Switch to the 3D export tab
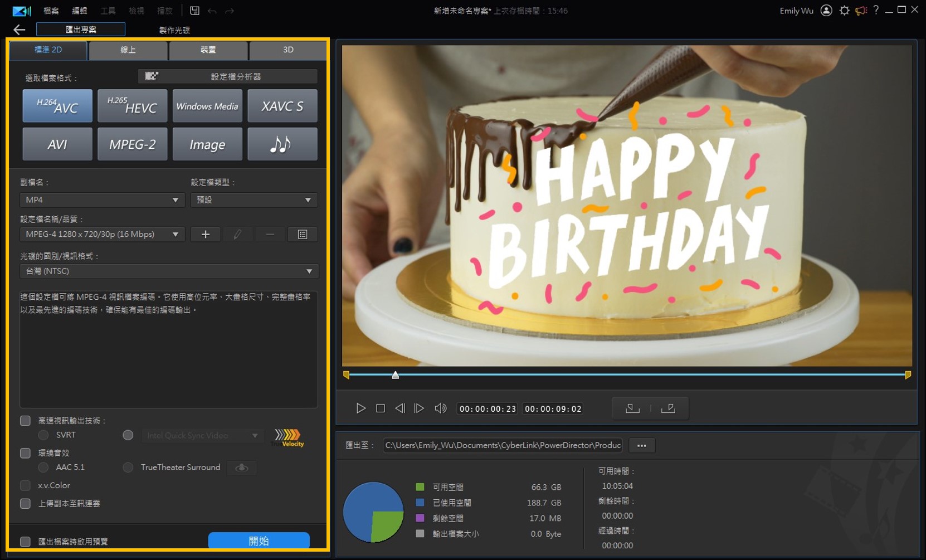This screenshot has width=926, height=560. pyautogui.click(x=287, y=50)
